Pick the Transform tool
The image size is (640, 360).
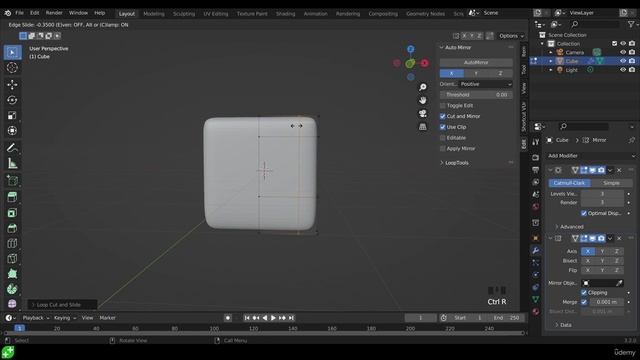[x=12, y=131]
